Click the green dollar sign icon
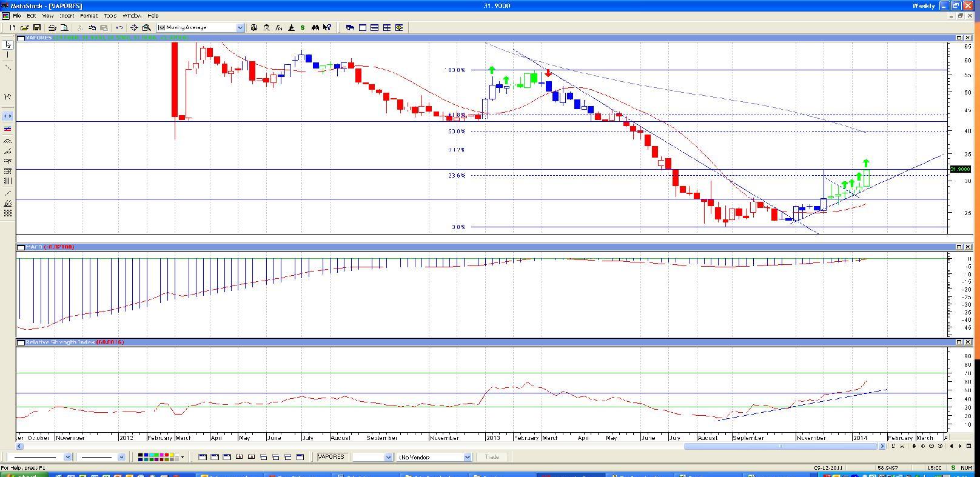Screen dimensions: 980x477 (303, 27)
